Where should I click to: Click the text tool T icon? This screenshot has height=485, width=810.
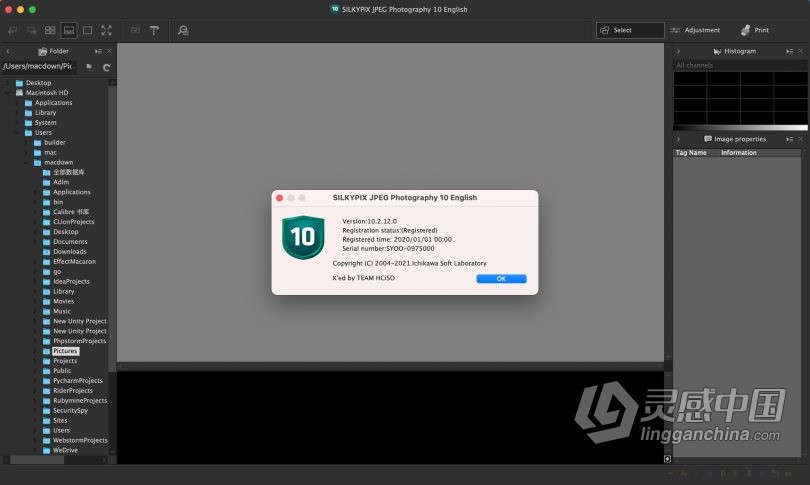[154, 30]
